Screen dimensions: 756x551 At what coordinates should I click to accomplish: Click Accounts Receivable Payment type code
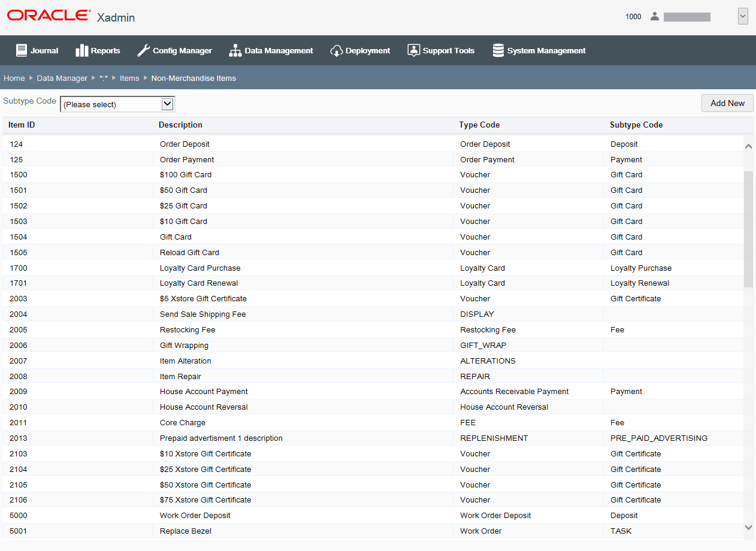coord(515,392)
